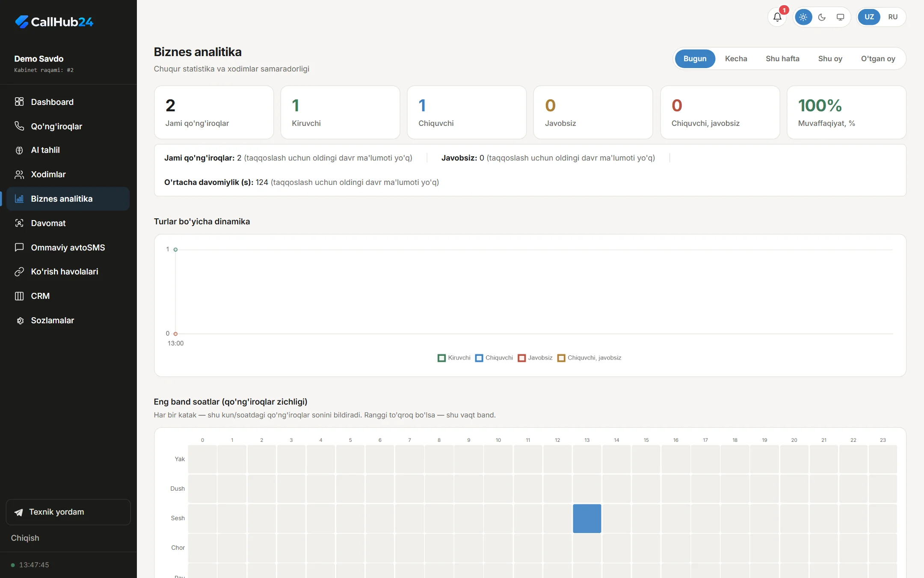Click the Kabinet raqami: #2 text
Viewport: 924px width, 578px height.
44,70
